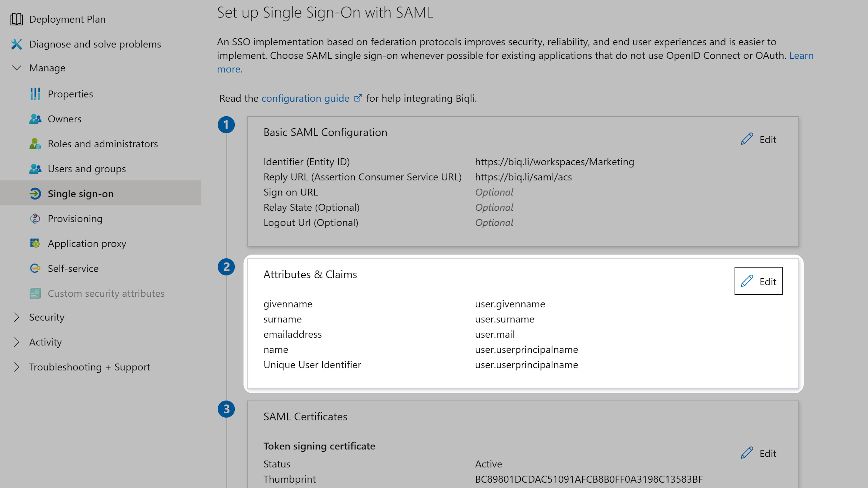The image size is (868, 488).
Task: Click the Attributes & Claims heading
Action: (310, 274)
